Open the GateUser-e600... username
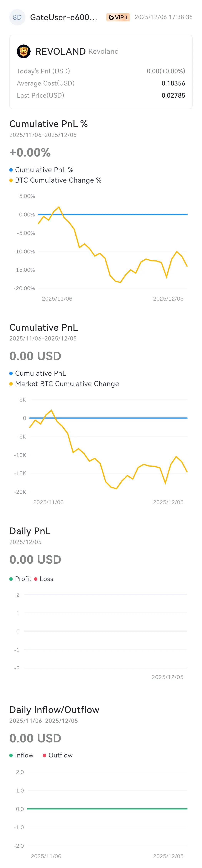The height and width of the screenshot is (868, 202). click(64, 17)
